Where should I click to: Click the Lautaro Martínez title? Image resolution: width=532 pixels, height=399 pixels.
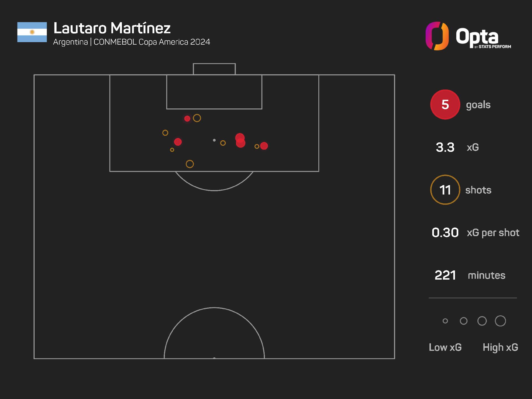pos(112,28)
